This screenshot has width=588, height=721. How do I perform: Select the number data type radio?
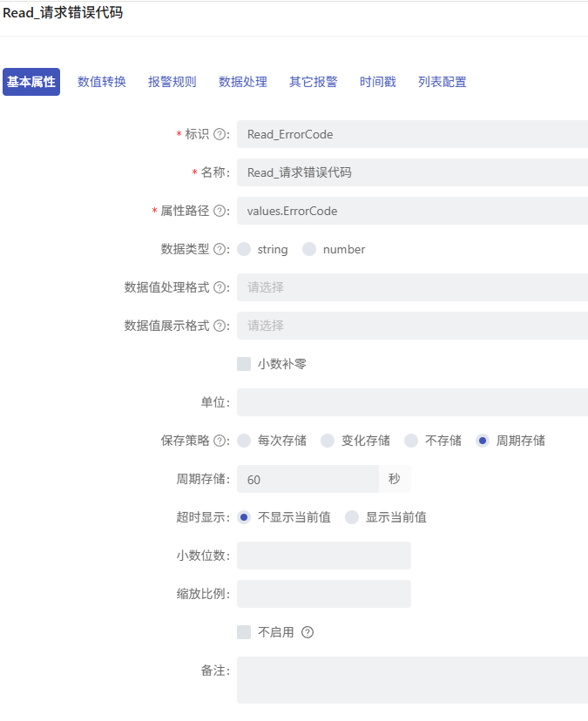pos(309,249)
